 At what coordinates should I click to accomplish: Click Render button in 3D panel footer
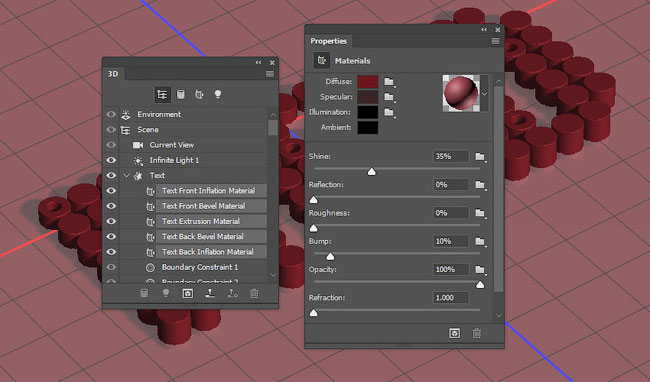188,293
